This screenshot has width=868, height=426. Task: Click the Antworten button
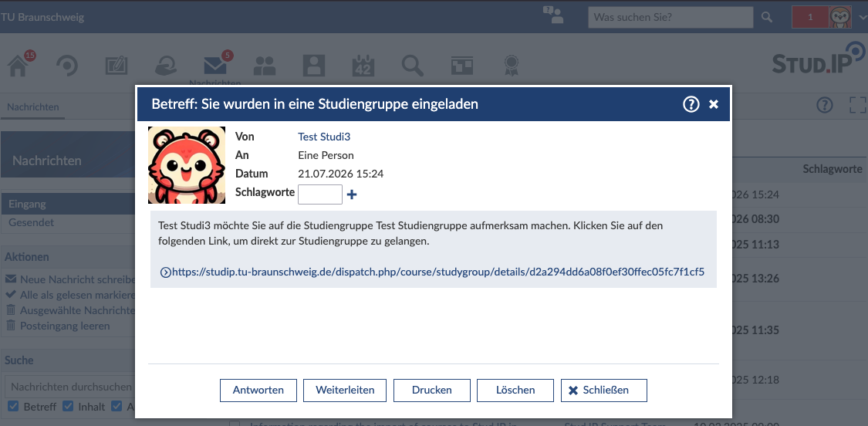[258, 390]
